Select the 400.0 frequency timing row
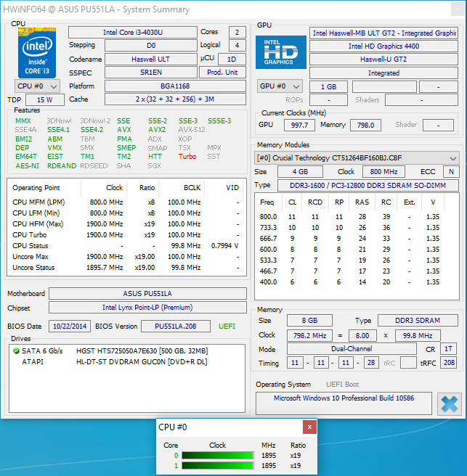Image resolution: width=467 pixels, height=476 pixels. tap(357, 282)
